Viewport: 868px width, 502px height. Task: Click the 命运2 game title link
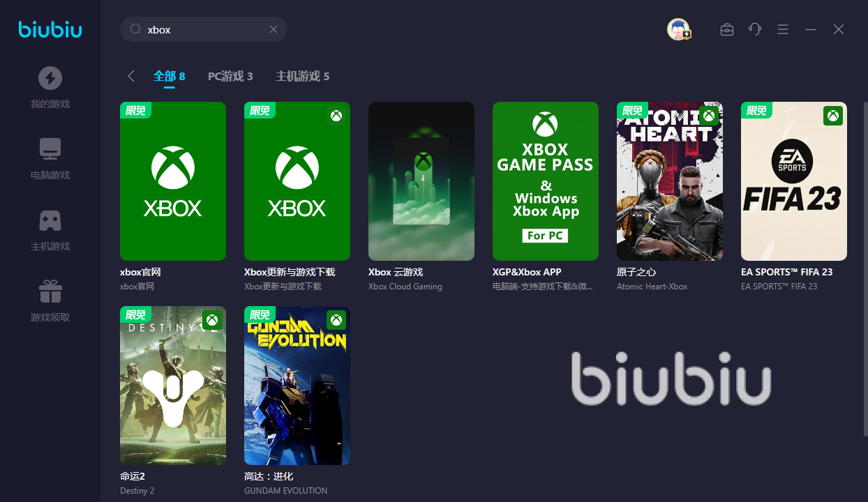pos(133,476)
